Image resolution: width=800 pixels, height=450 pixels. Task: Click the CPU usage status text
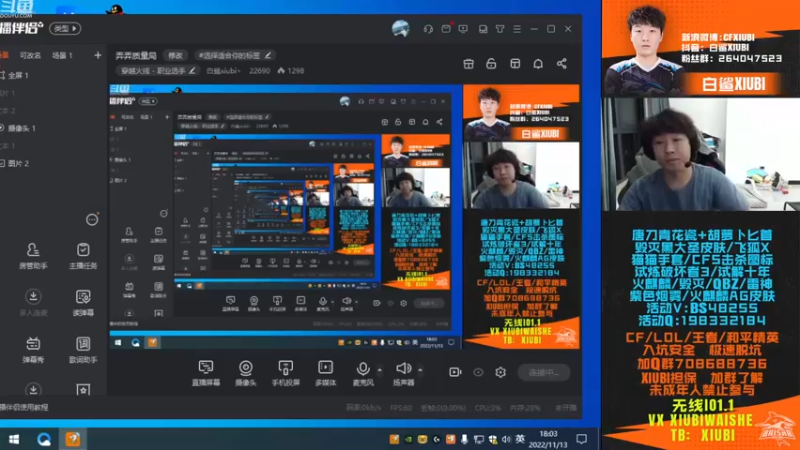488,408
